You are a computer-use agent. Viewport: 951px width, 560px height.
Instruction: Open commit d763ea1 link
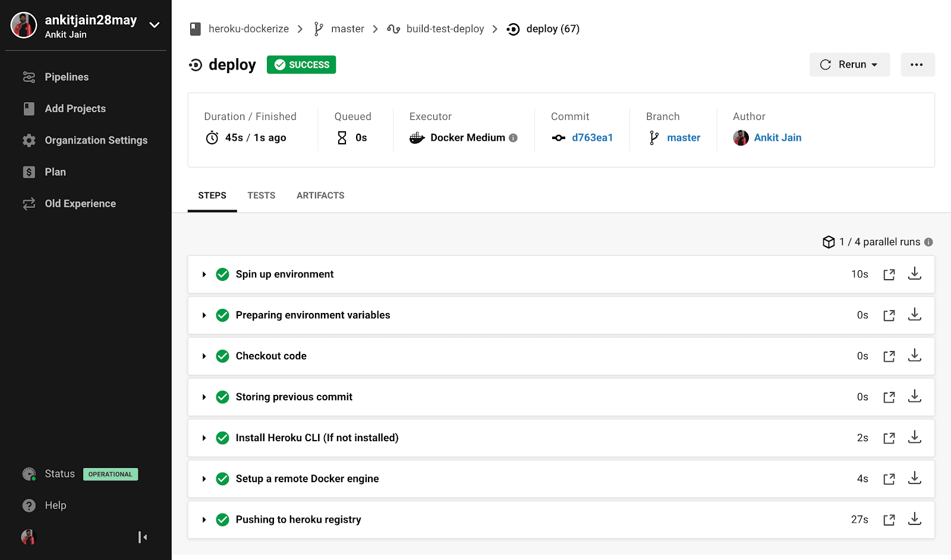tap(592, 138)
